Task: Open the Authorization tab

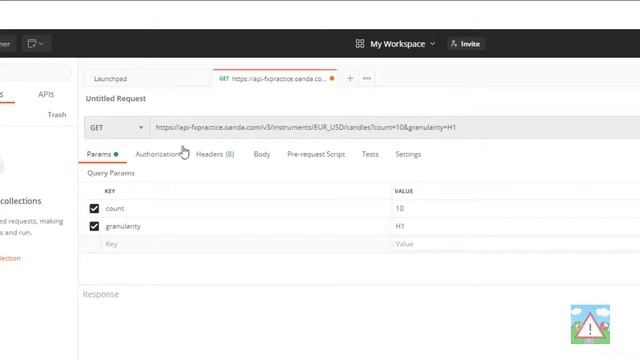Action: pos(158,154)
